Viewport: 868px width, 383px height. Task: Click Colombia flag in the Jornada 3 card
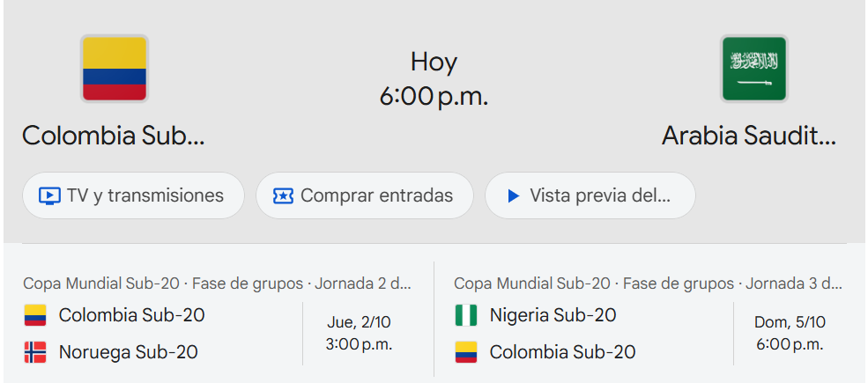pos(466,352)
